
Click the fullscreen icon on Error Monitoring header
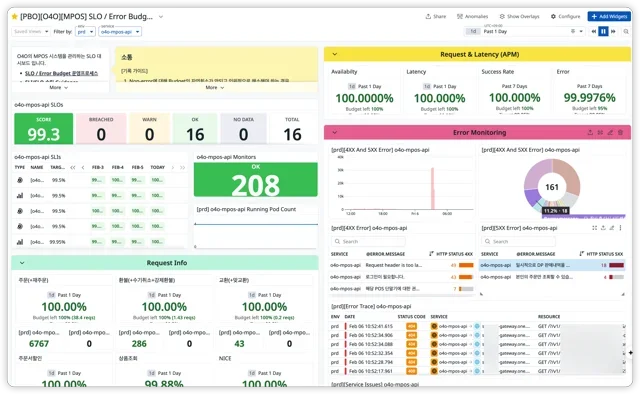tap(600, 132)
